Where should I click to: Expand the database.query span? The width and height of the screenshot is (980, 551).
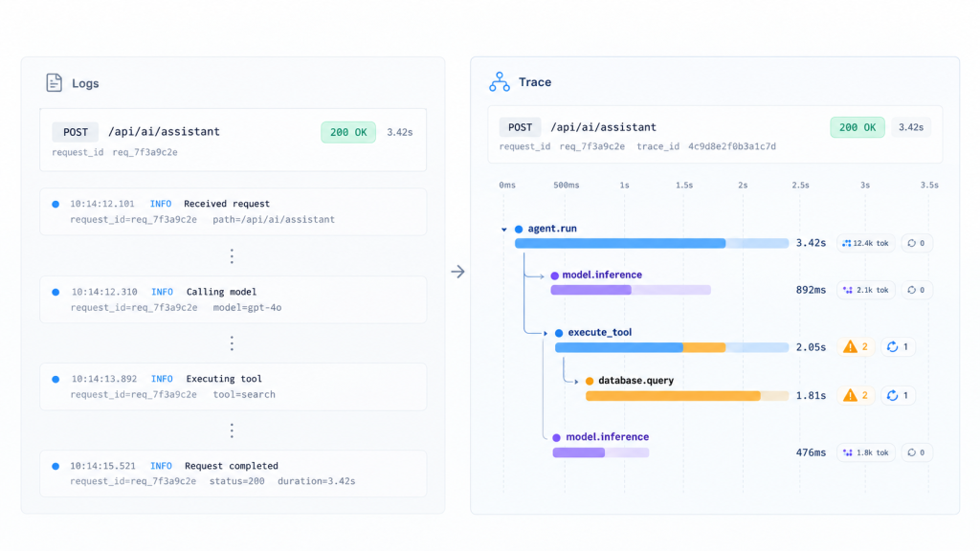pos(576,381)
